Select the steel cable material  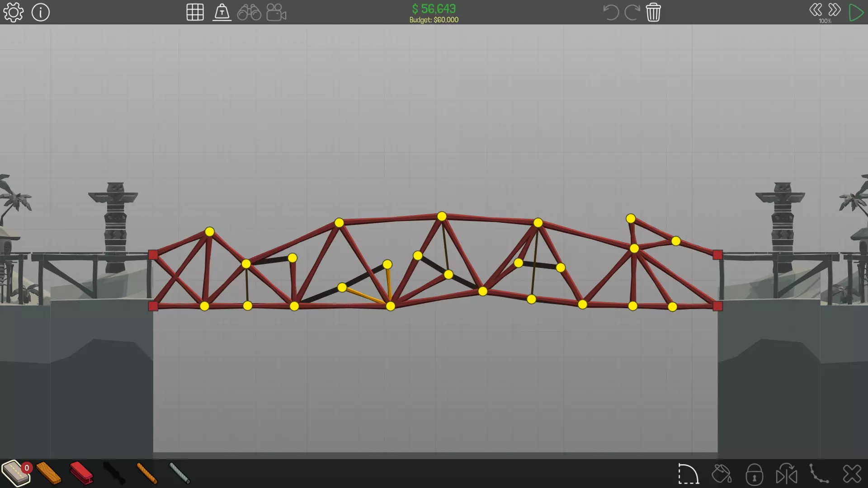pyautogui.click(x=179, y=473)
